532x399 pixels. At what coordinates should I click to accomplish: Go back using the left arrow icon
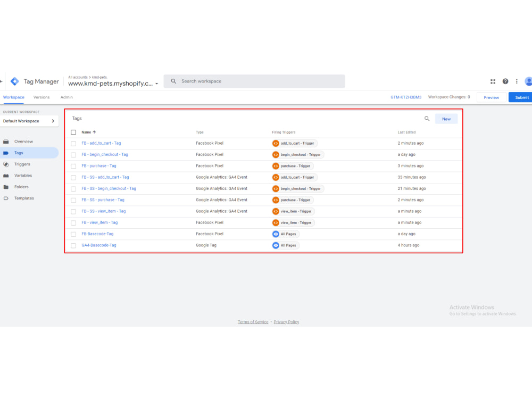[2, 81]
